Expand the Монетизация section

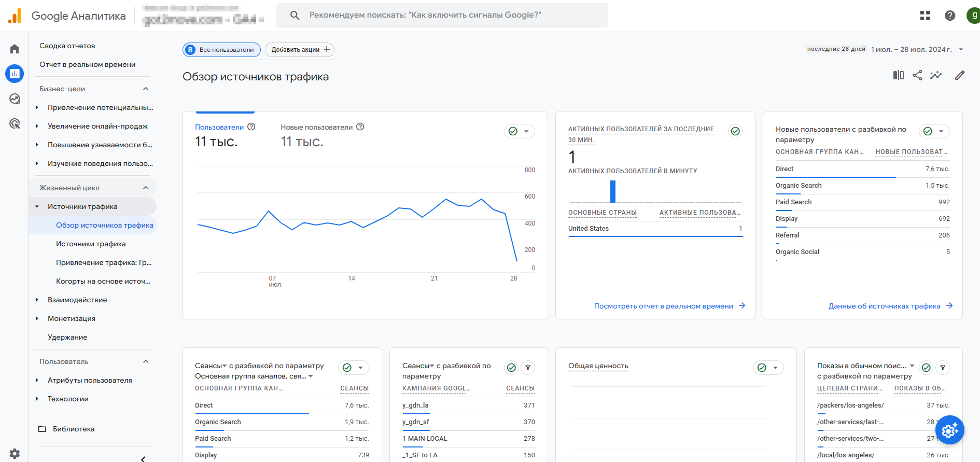coord(37,318)
